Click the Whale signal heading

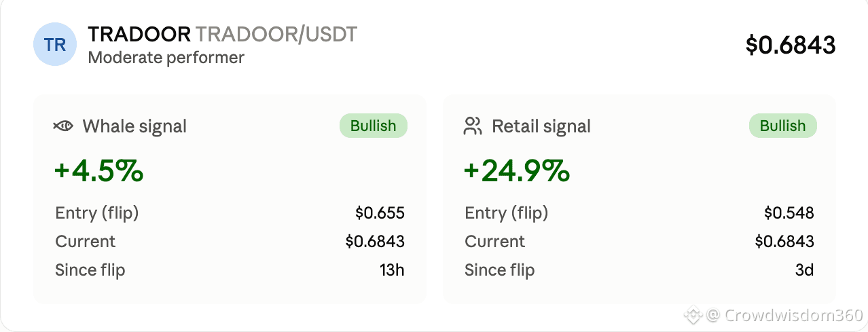[x=134, y=126]
